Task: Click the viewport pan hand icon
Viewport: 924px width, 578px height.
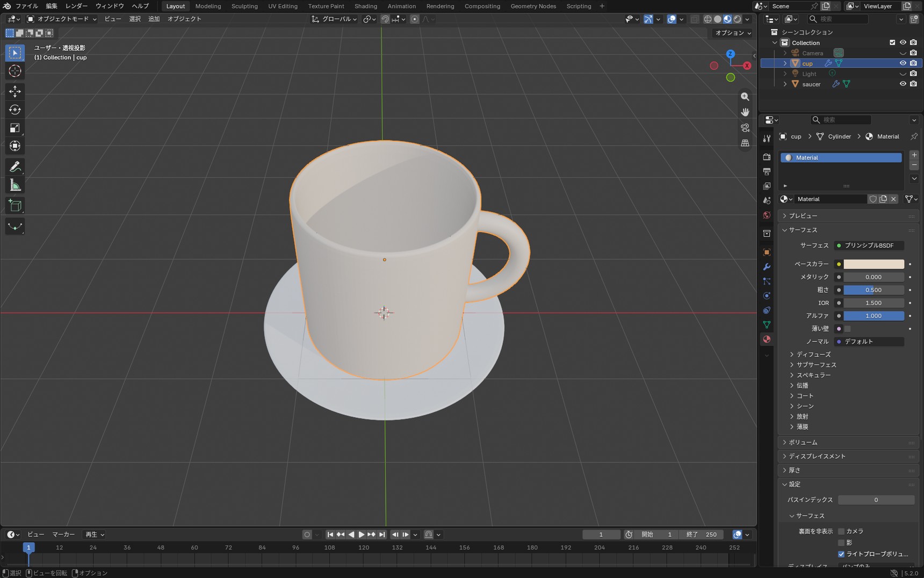Action: click(x=745, y=112)
